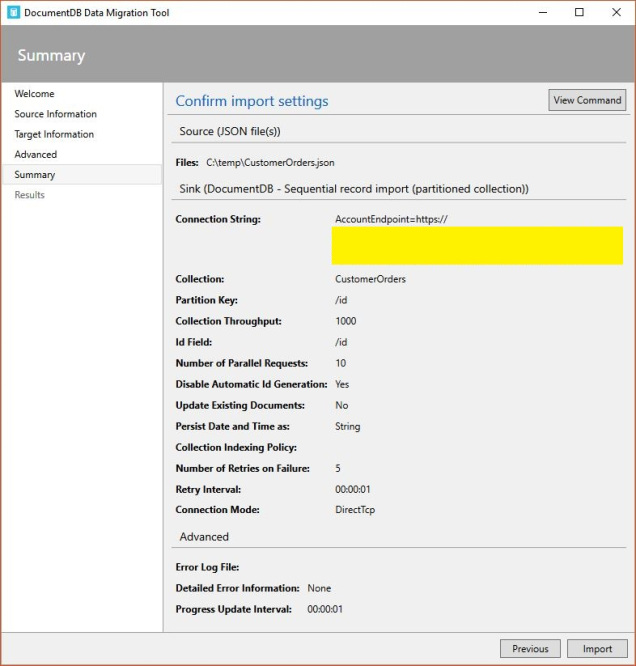Screen dimensions: 636x666
Task: Go back using the Previous button
Action: tap(530, 649)
